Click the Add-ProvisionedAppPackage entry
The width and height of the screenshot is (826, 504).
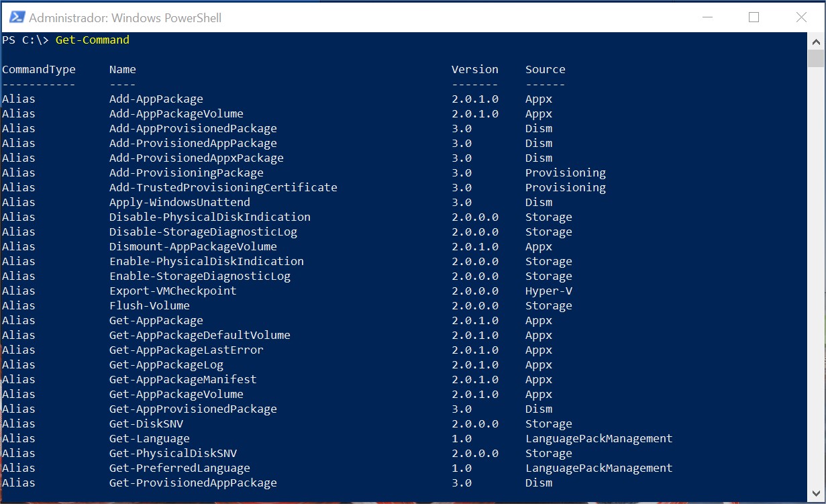(x=193, y=144)
